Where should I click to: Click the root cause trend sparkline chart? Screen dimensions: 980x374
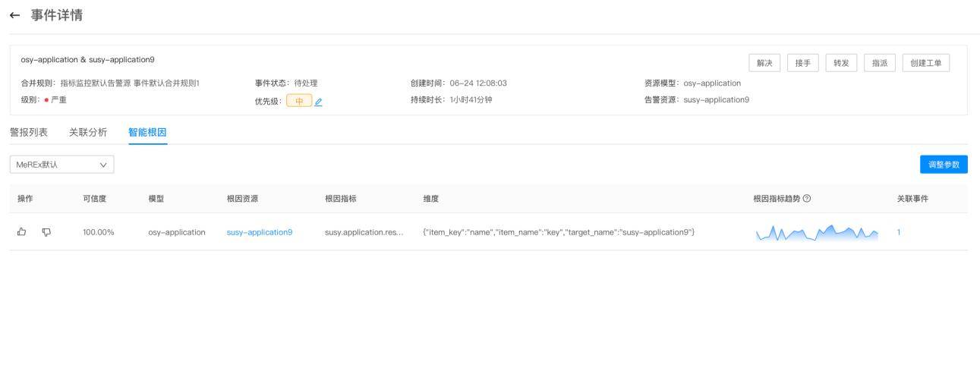tap(817, 231)
